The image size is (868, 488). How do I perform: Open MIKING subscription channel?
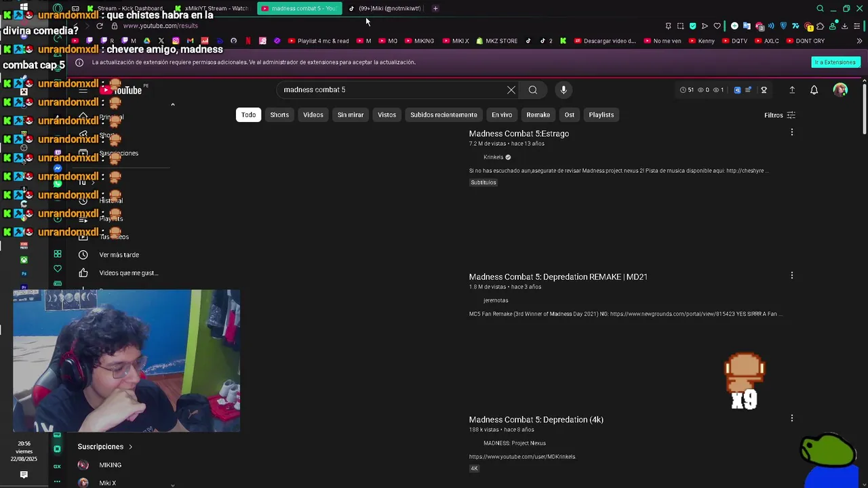pyautogui.click(x=110, y=465)
